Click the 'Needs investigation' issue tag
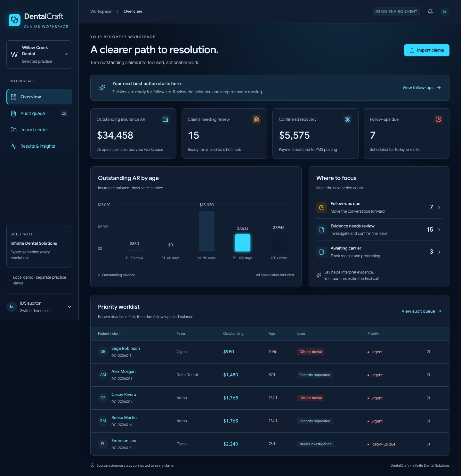This screenshot has height=476, width=461. click(315, 444)
